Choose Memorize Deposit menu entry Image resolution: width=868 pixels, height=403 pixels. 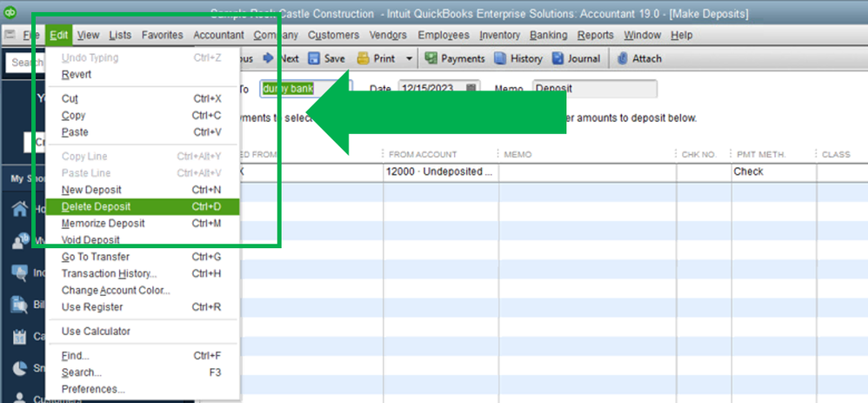pyautogui.click(x=143, y=223)
